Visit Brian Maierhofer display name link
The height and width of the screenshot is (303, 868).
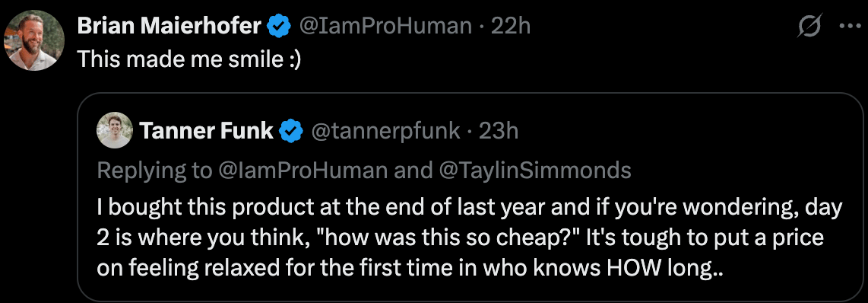coord(169,26)
